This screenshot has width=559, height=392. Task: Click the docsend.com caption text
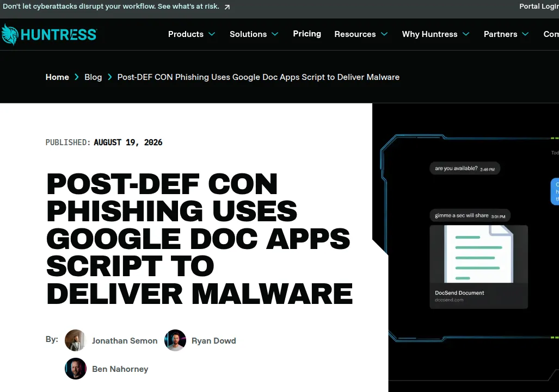coord(449,300)
